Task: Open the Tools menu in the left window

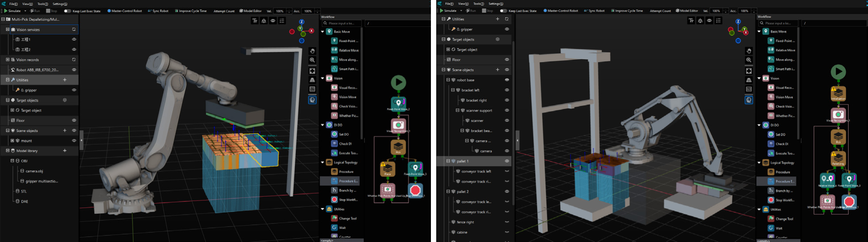Action: coord(42,4)
